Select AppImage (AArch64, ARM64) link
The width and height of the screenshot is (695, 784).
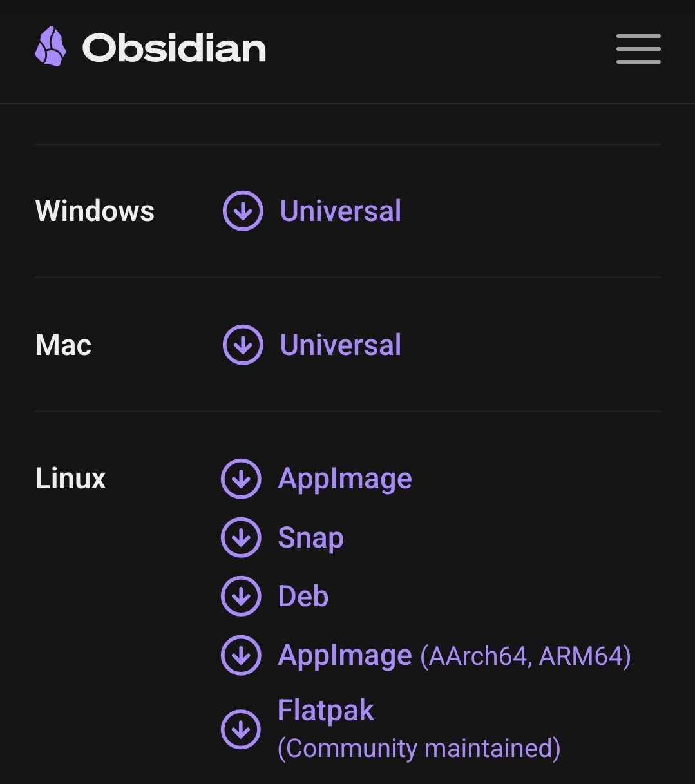tap(454, 656)
